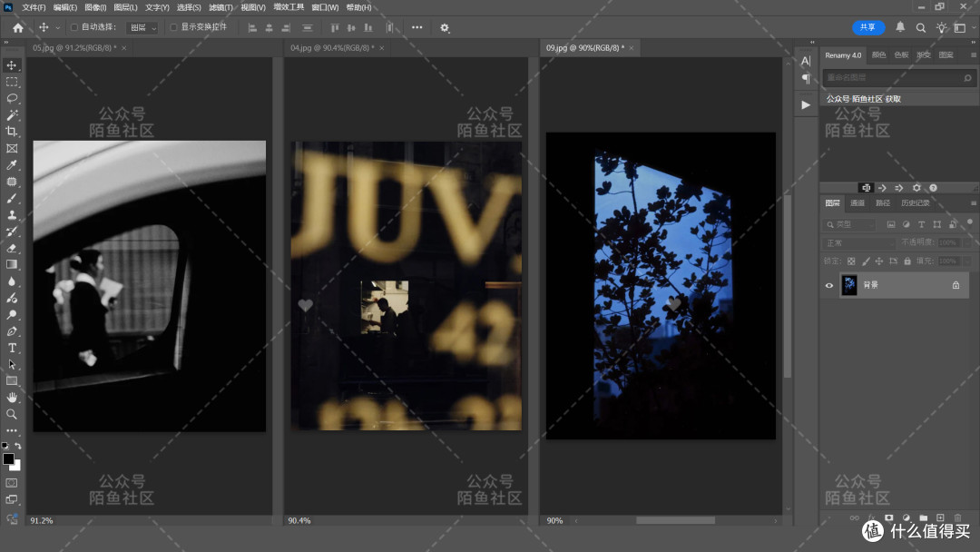Click the align horizontal centers icon
This screenshot has height=552, width=980.
pyautogui.click(x=269, y=27)
